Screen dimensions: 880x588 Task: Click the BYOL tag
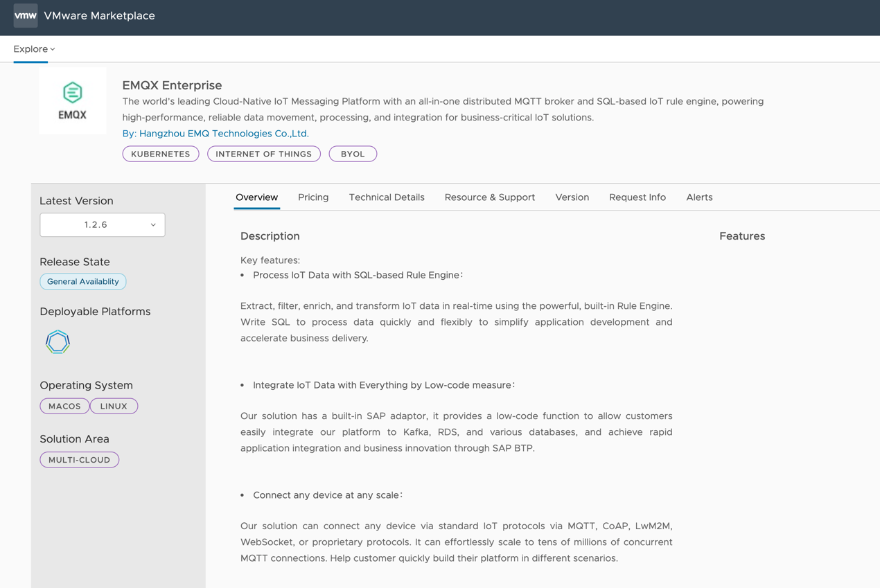coord(353,154)
